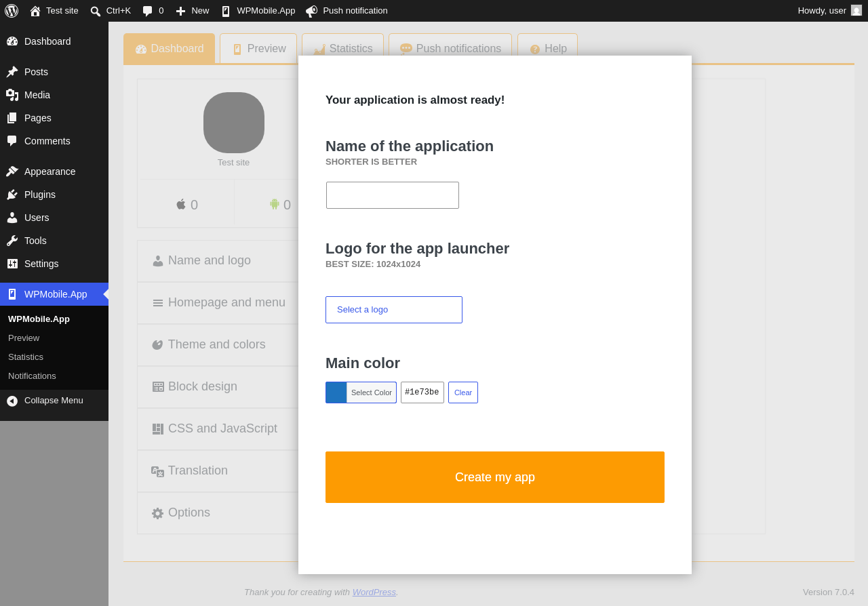Expand the Name and logo section

(x=218, y=261)
